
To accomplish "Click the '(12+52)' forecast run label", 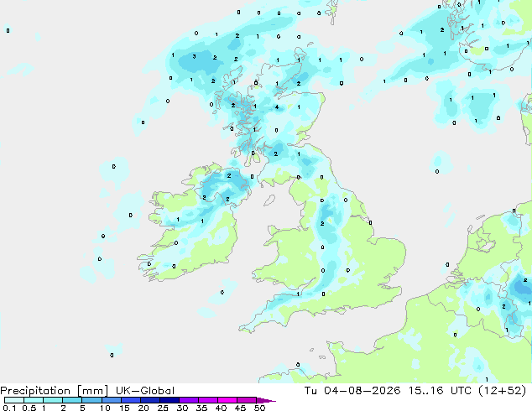I will click(502, 391).
